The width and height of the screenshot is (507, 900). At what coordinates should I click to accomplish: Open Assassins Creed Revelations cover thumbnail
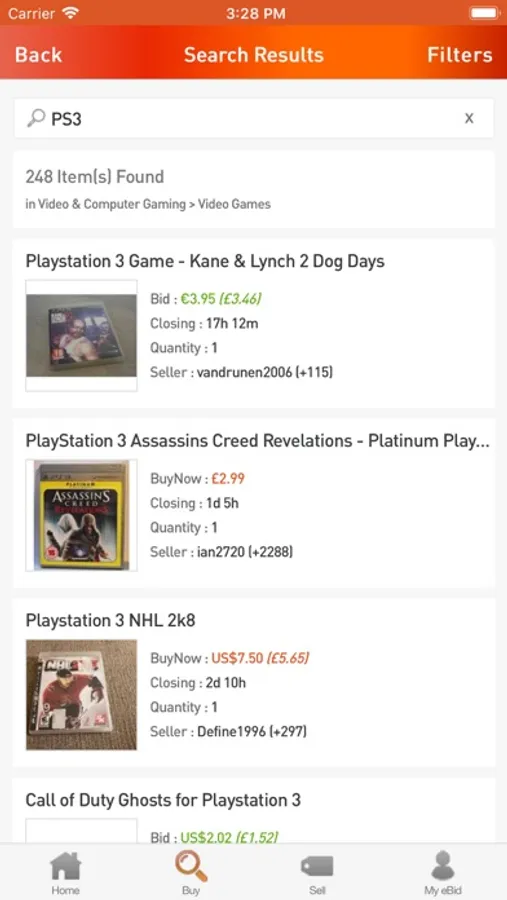[x=82, y=515]
